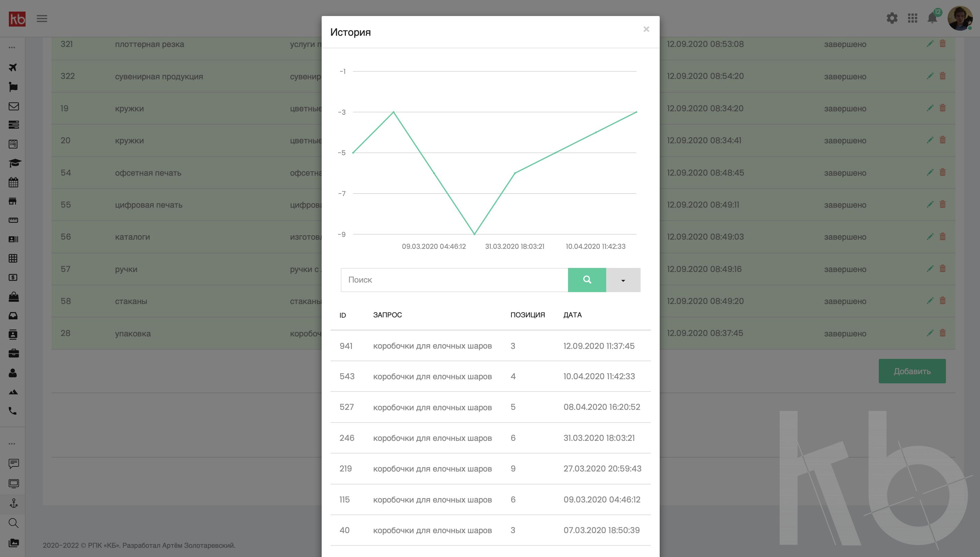The image size is (980, 557).
Task: Open notifications bell with badge 12
Action: [x=933, y=18]
